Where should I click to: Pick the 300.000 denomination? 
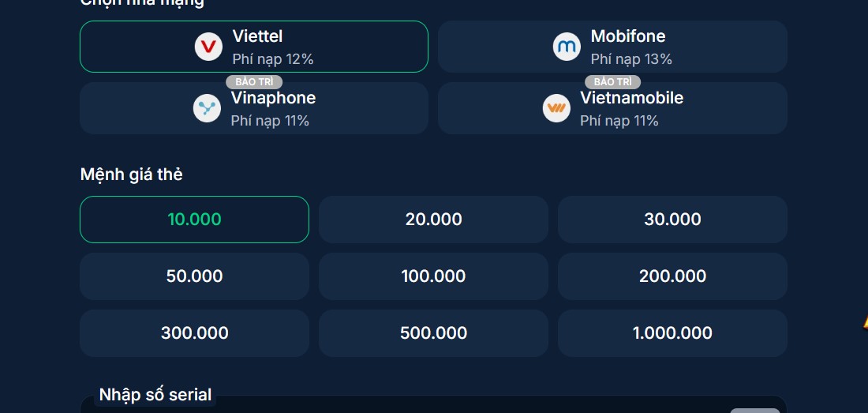click(x=194, y=333)
